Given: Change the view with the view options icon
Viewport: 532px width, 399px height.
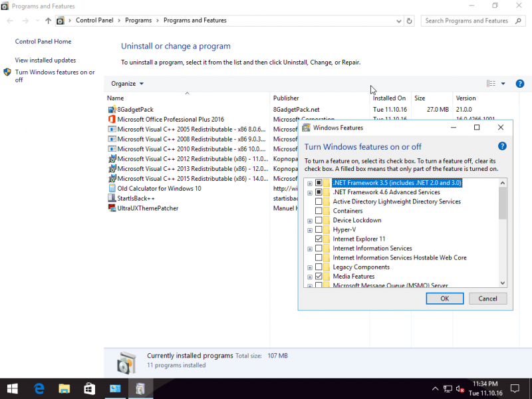Looking at the screenshot, I should (491, 84).
